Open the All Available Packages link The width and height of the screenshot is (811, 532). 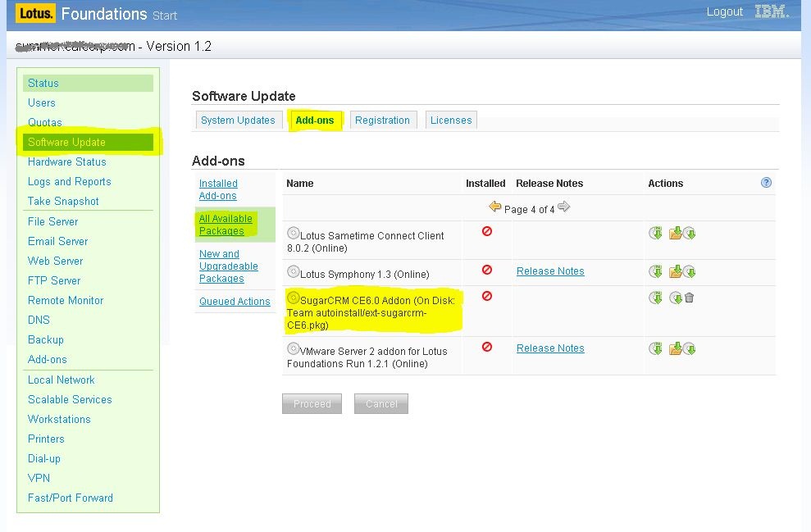pos(226,225)
